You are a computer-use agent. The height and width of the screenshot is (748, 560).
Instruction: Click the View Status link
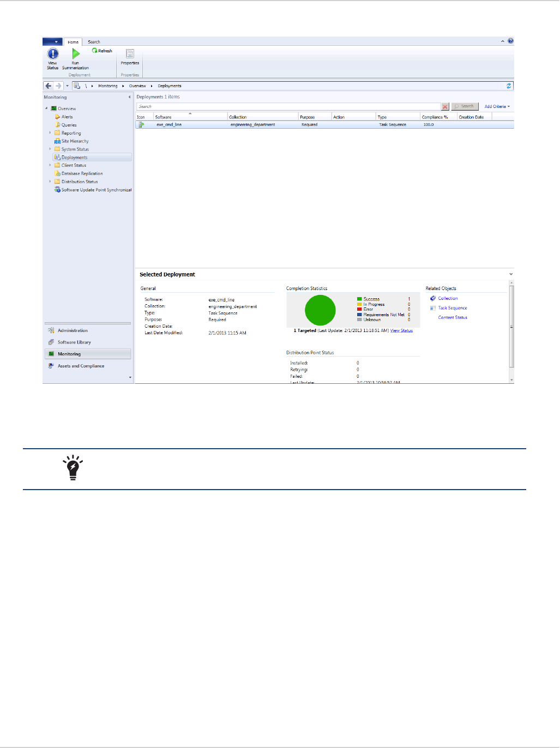(401, 330)
